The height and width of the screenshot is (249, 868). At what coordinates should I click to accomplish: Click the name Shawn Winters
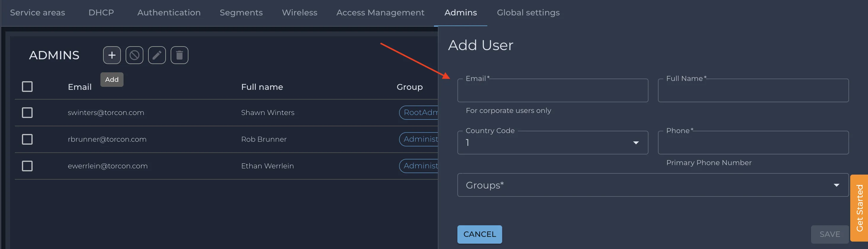(x=268, y=113)
